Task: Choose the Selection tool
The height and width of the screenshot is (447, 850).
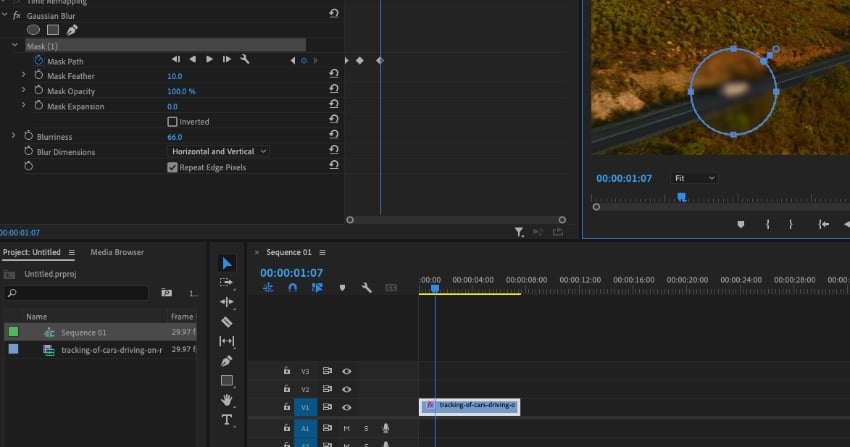Action: [x=227, y=263]
